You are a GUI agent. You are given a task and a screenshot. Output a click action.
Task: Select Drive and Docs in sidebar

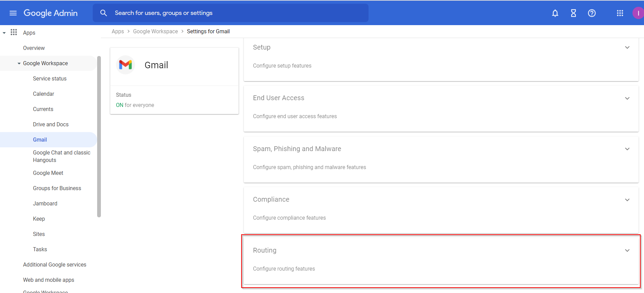coord(51,124)
